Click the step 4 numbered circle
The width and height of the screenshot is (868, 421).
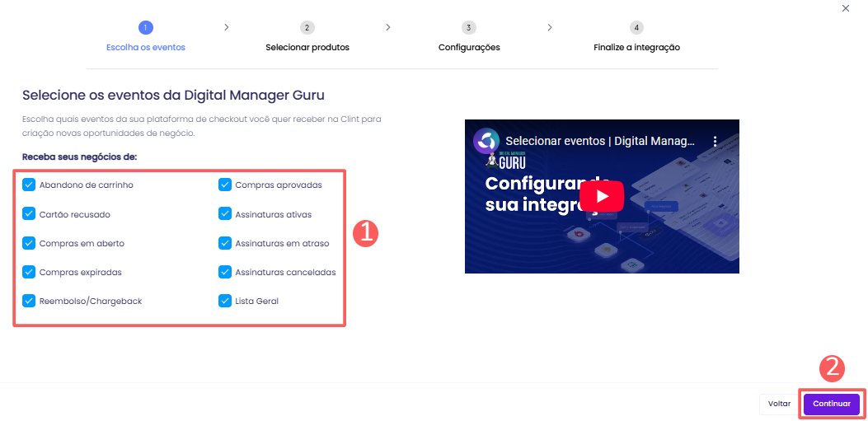pyautogui.click(x=636, y=27)
